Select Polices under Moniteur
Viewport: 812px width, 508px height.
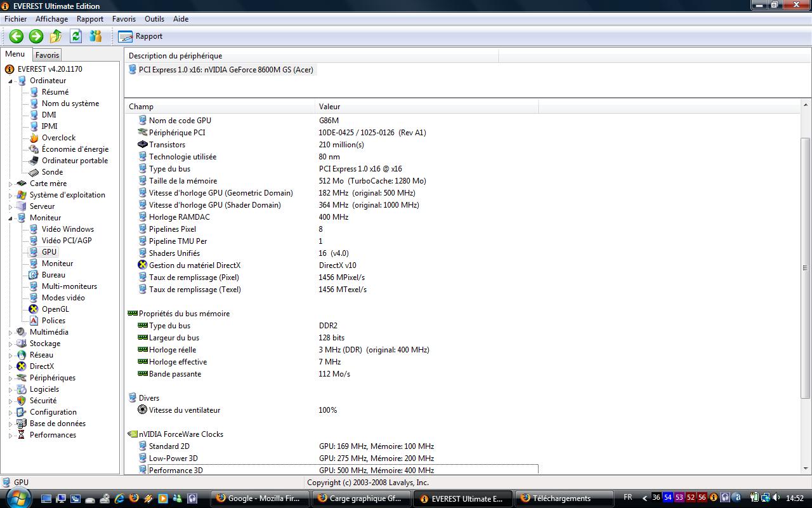[53, 321]
